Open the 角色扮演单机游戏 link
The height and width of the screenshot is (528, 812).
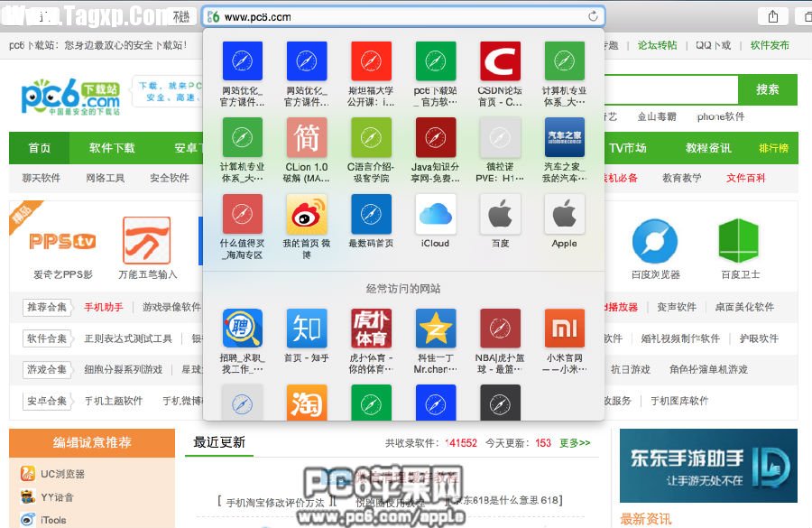708,370
